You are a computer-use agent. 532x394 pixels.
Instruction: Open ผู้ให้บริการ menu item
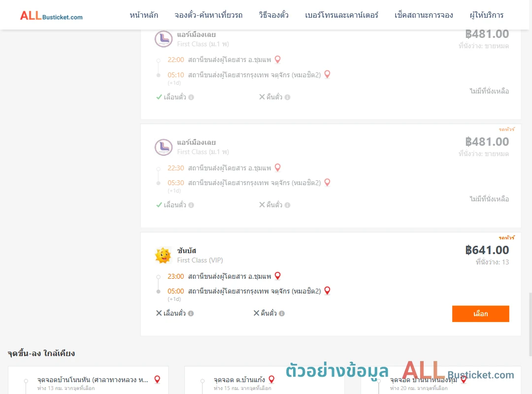pos(486,15)
